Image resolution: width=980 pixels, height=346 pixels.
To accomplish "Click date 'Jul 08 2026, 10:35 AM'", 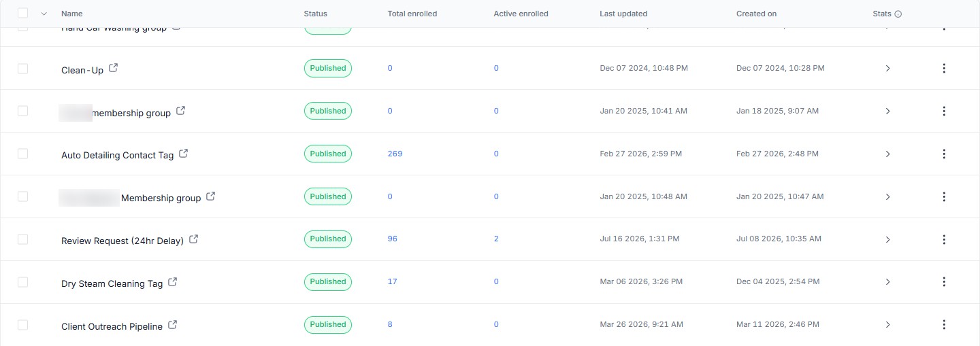I will click(x=779, y=239).
